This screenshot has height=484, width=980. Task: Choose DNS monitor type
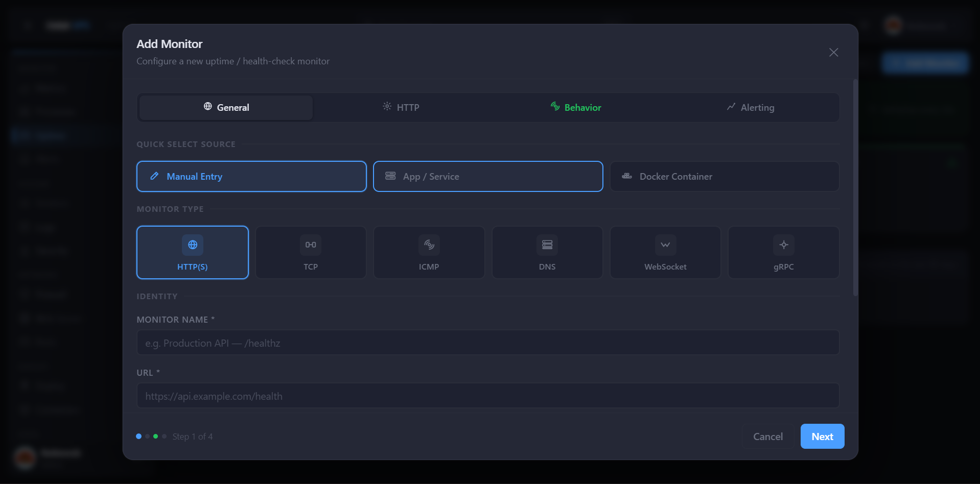pos(547,252)
